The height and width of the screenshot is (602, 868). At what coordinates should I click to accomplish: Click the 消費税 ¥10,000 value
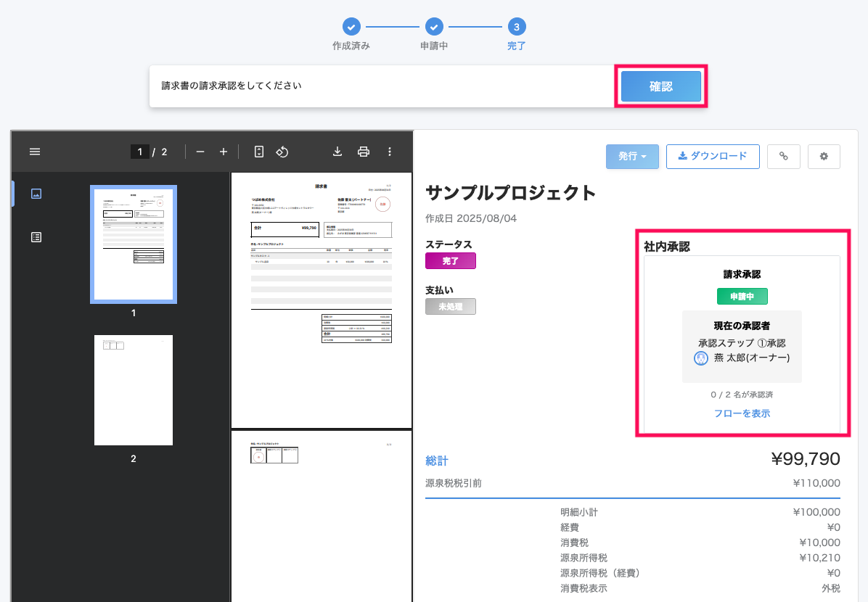click(x=819, y=543)
